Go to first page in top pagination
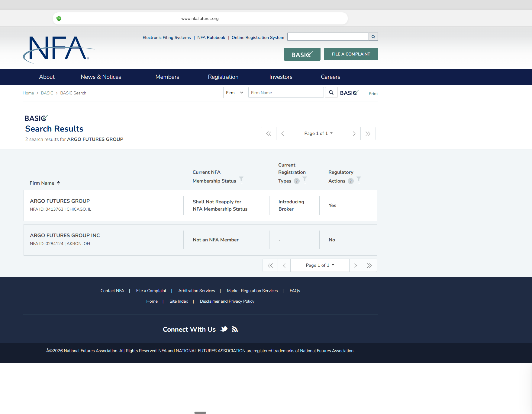The width and height of the screenshot is (532, 414). 269,134
